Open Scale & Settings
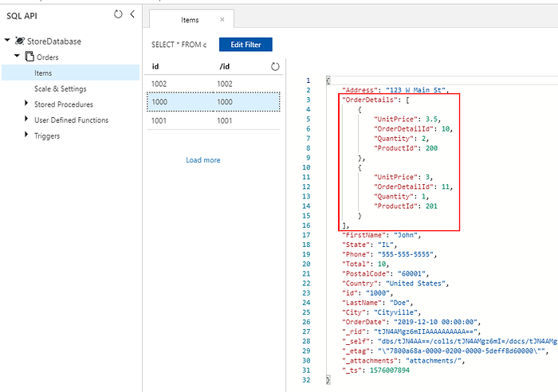 pyautogui.click(x=60, y=88)
